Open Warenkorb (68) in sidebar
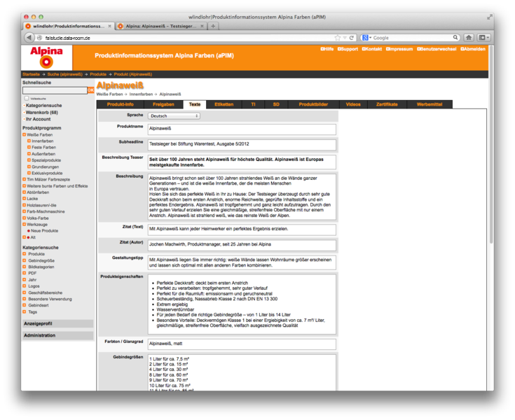The image size is (515, 420). (x=42, y=112)
